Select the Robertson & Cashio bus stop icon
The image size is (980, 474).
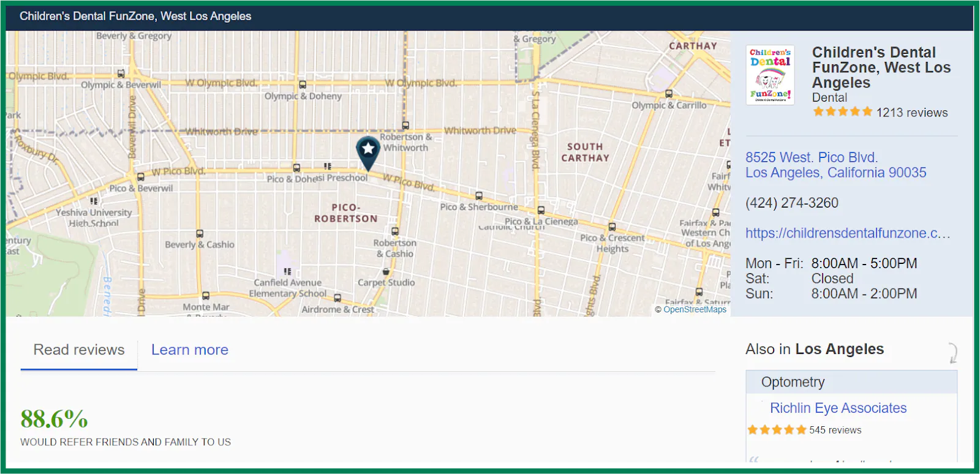(x=395, y=231)
